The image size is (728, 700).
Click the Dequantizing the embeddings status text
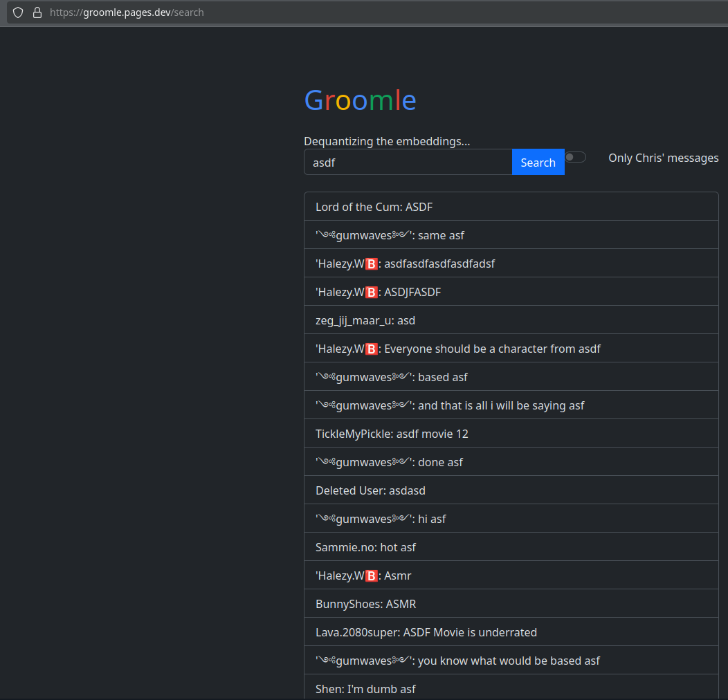[387, 141]
